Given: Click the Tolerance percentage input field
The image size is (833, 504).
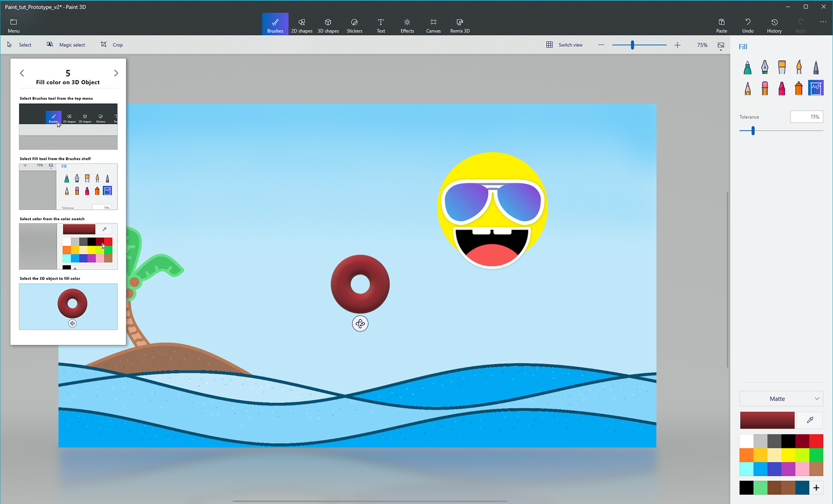Looking at the screenshot, I should coord(806,117).
